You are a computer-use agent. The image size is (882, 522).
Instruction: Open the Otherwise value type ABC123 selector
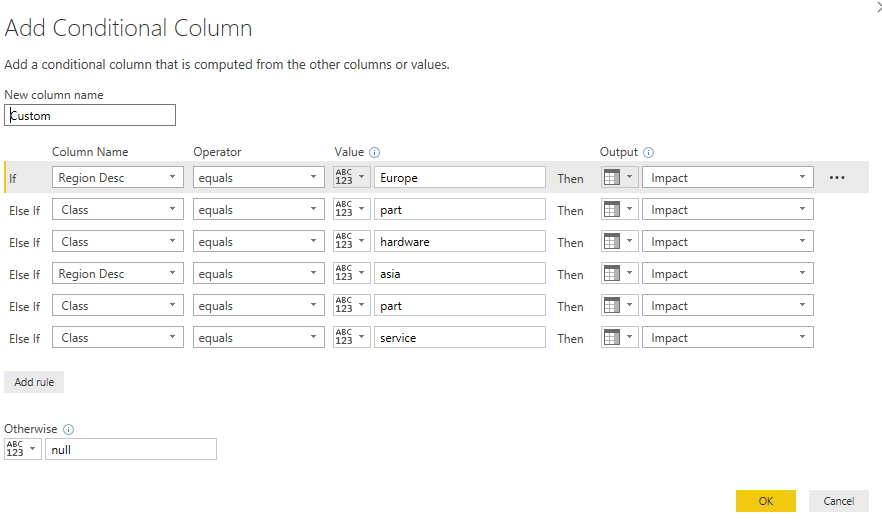tap(22, 449)
